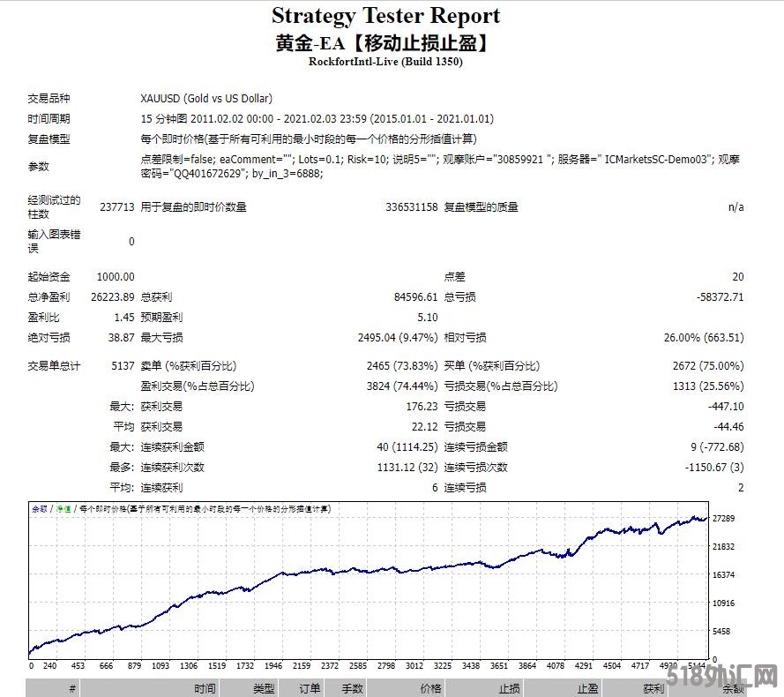
Task: Click y-axis label 27289
Action: click(723, 519)
